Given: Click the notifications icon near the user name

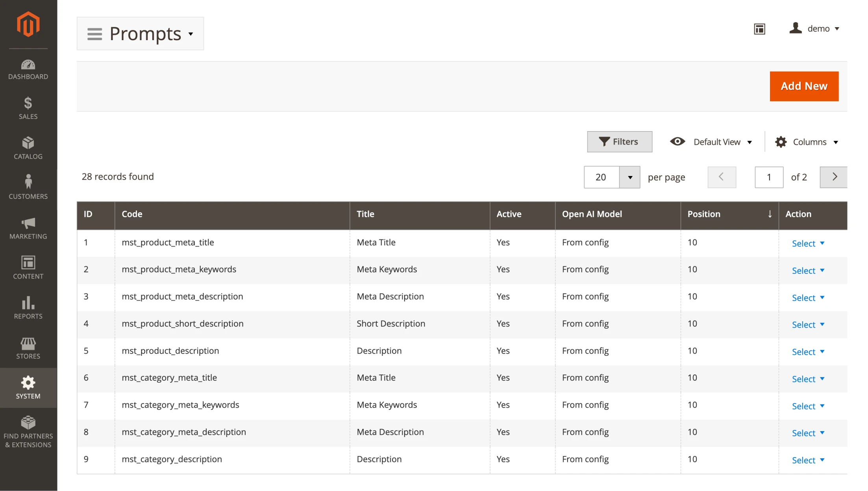Looking at the screenshot, I should (759, 29).
